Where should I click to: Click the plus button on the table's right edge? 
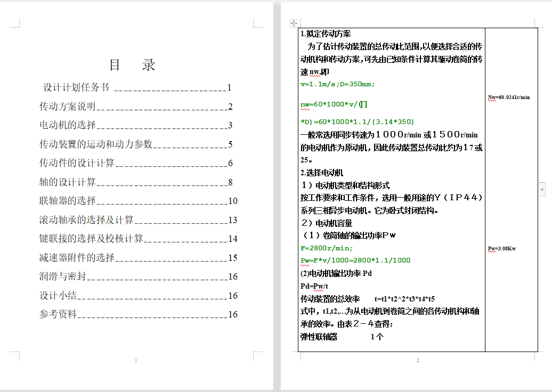pos(542,189)
